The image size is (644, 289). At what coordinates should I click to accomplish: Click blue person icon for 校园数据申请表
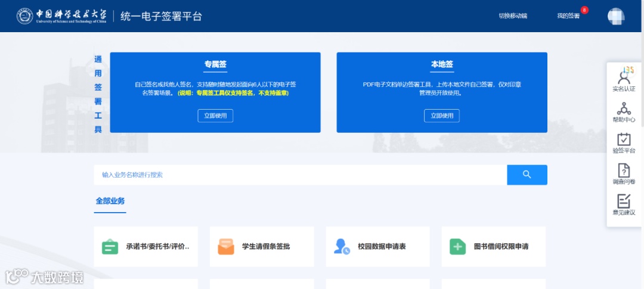click(342, 247)
